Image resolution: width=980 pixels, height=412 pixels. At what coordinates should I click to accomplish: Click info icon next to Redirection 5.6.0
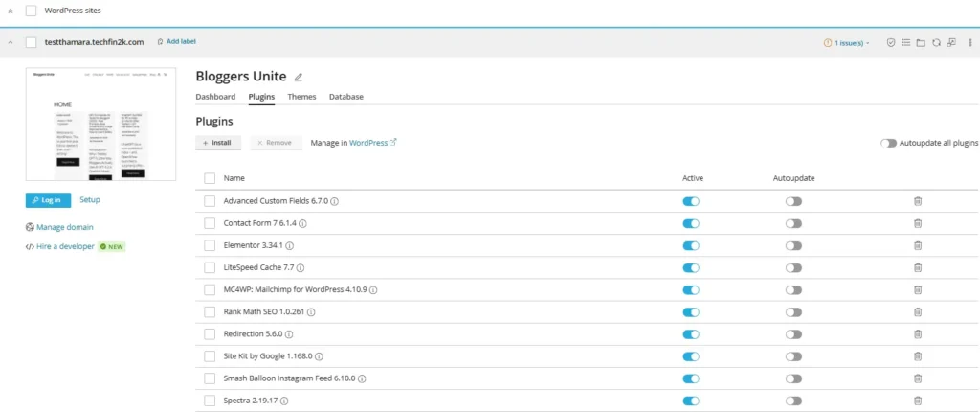(289, 334)
